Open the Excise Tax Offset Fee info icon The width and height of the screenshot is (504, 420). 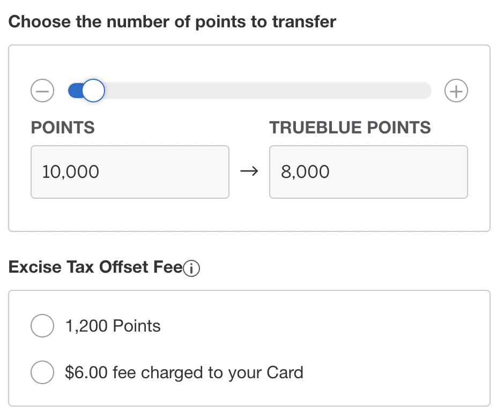(191, 268)
